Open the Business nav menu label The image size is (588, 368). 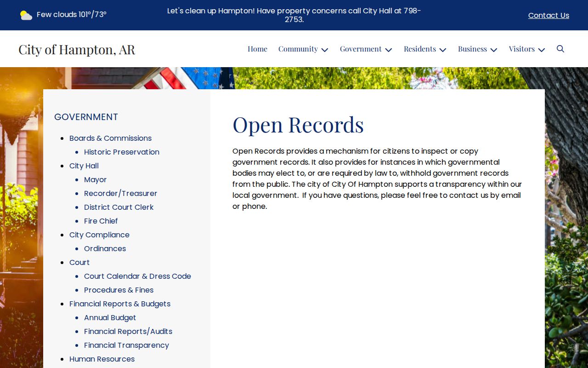point(472,49)
